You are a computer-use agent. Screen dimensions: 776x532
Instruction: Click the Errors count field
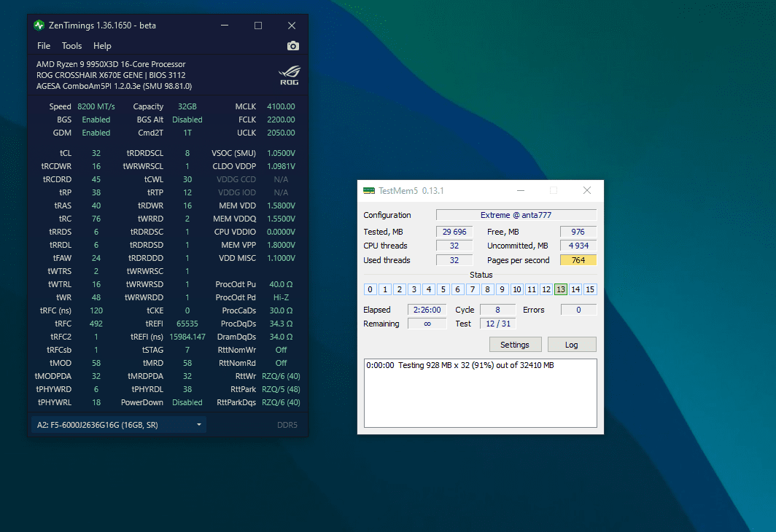[x=578, y=310]
